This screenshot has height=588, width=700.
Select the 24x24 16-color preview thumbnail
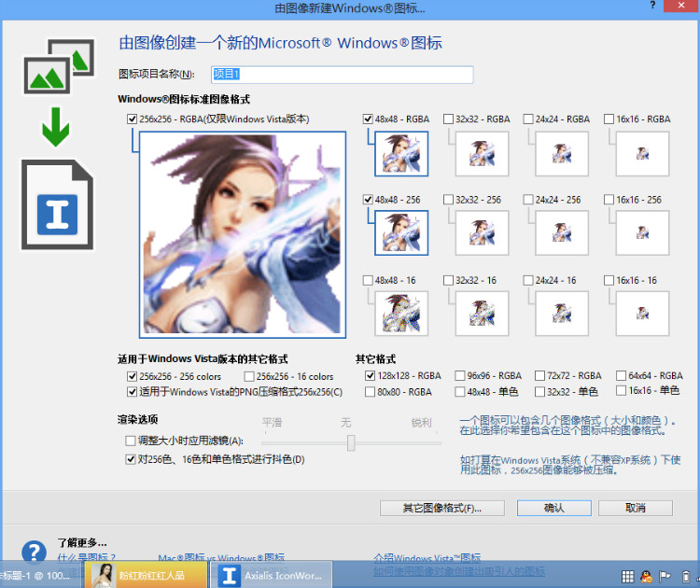[562, 314]
